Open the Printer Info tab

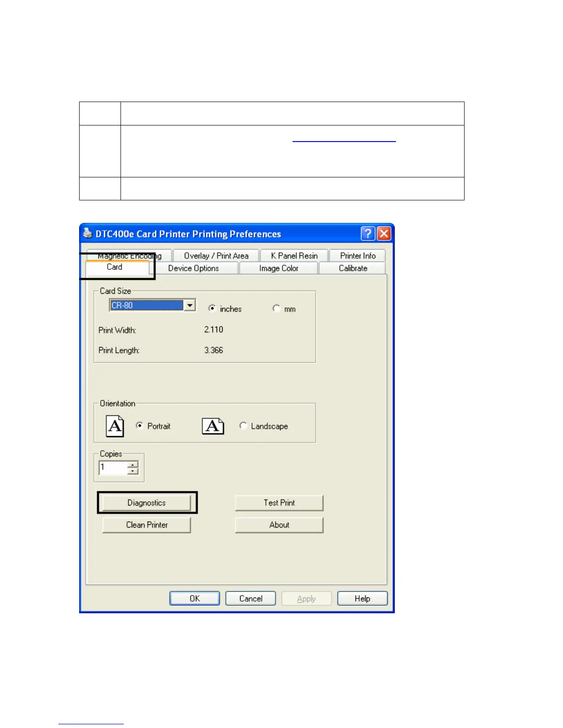358,256
